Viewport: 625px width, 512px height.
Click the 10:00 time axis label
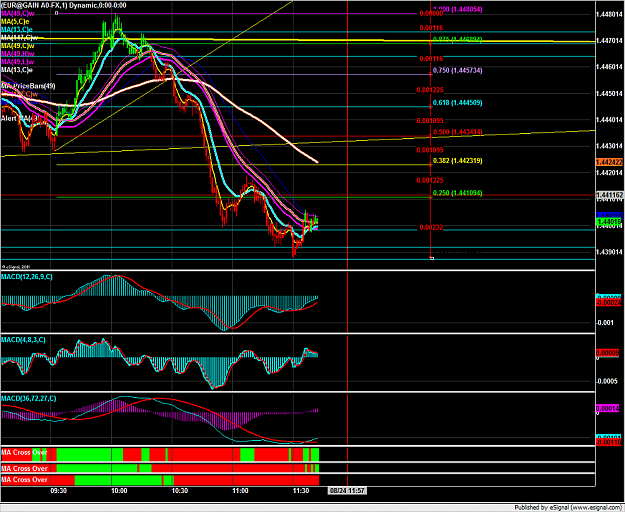pyautogui.click(x=119, y=490)
